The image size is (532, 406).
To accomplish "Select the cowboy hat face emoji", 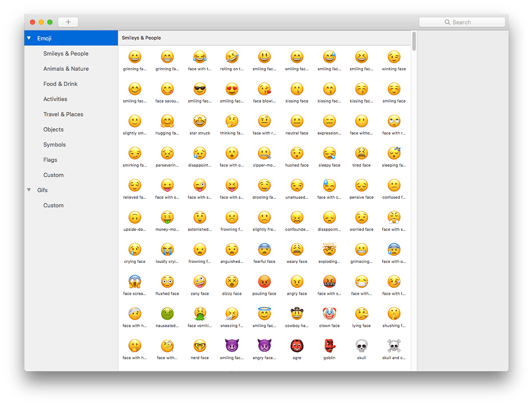I will point(297,314).
